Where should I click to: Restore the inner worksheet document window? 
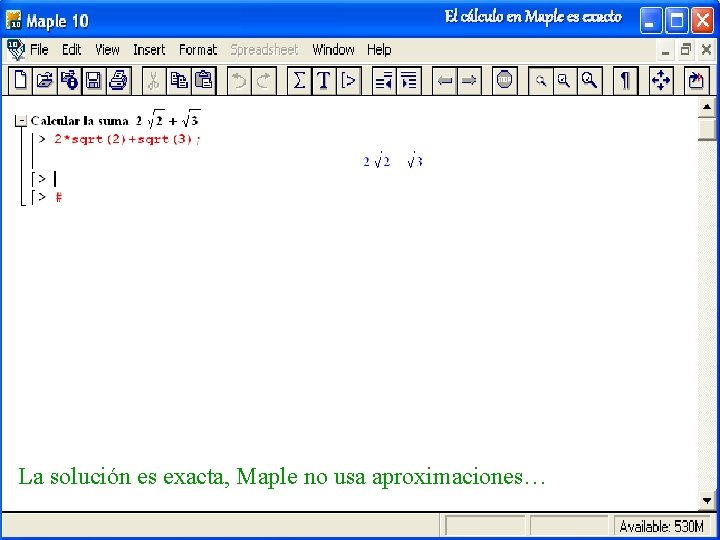pyautogui.click(x=686, y=50)
